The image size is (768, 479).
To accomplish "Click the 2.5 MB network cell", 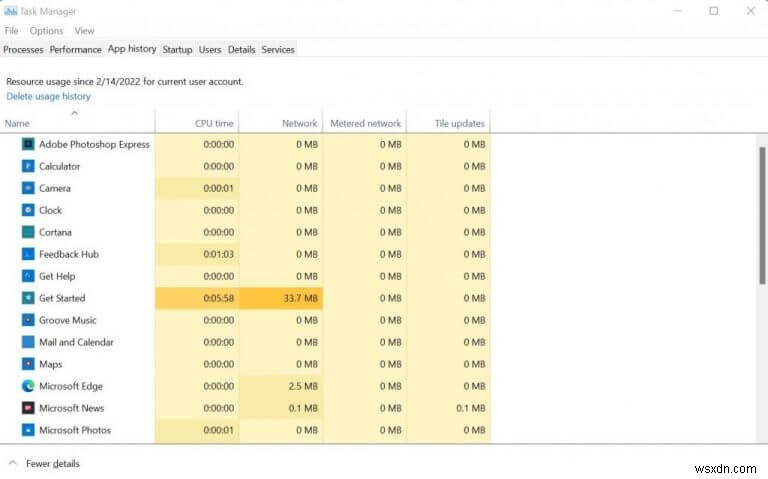I will [281, 386].
